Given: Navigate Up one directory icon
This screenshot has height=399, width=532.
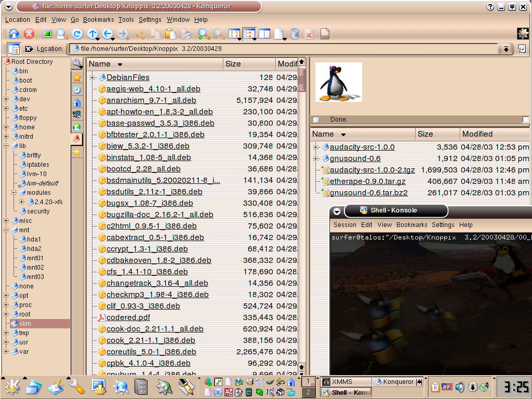Looking at the screenshot, I should [x=92, y=34].
